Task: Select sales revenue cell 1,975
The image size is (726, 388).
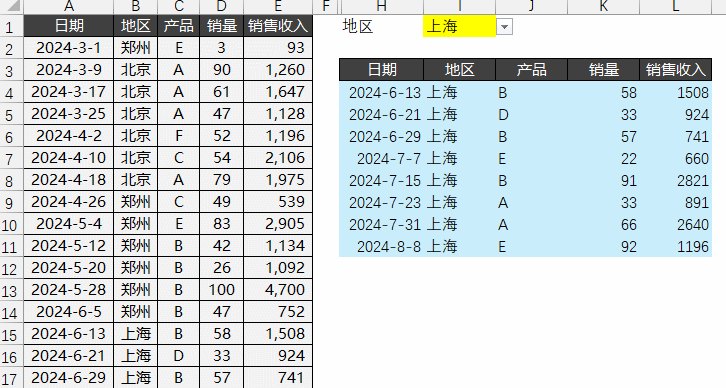Action: 278,180
